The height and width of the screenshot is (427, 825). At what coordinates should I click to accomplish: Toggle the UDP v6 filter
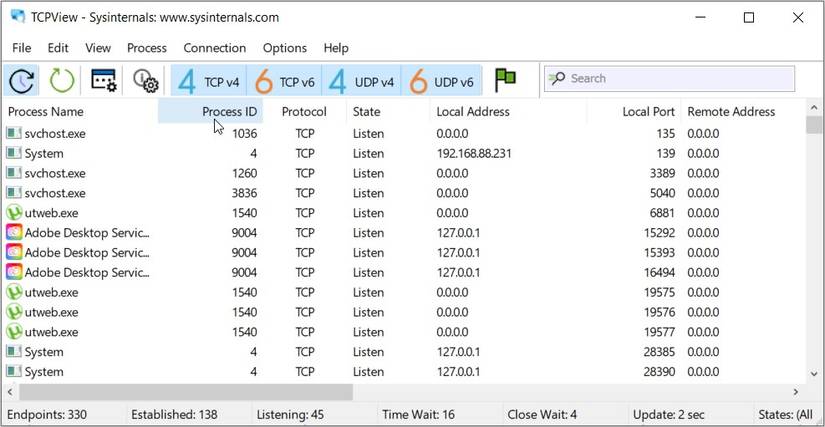pyautogui.click(x=441, y=81)
